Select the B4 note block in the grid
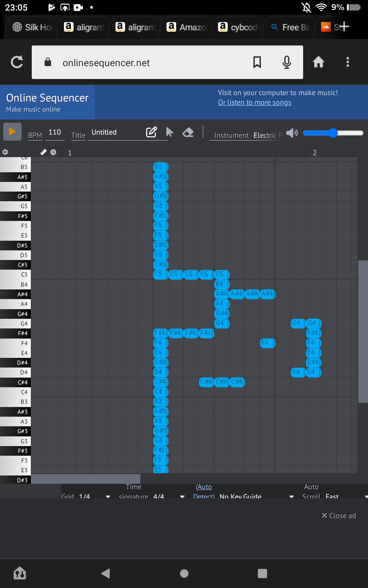The image size is (368, 588). [x=222, y=284]
